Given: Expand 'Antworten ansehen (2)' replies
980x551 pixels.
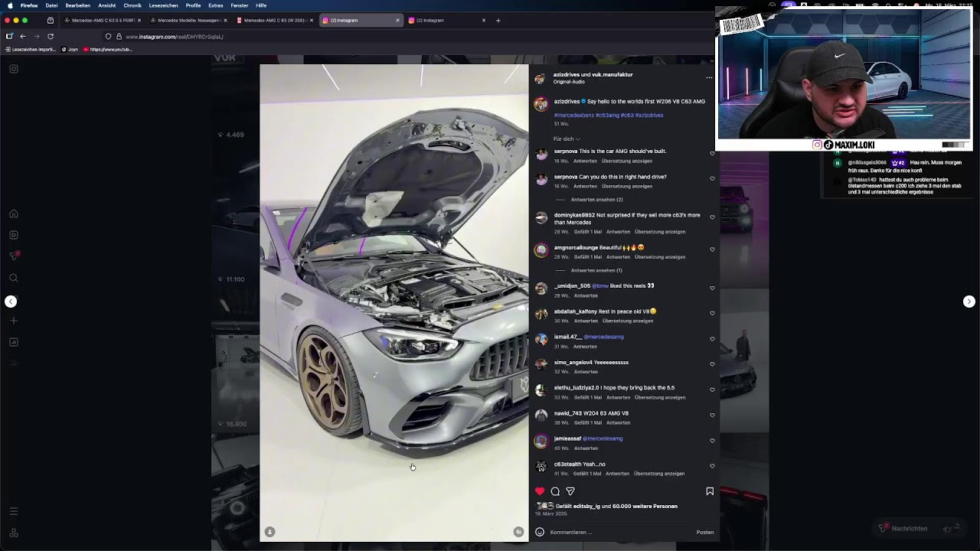Looking at the screenshot, I should pyautogui.click(x=596, y=200).
